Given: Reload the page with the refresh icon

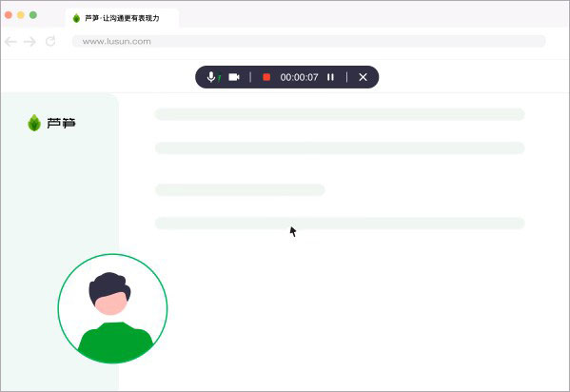Looking at the screenshot, I should click(x=50, y=41).
